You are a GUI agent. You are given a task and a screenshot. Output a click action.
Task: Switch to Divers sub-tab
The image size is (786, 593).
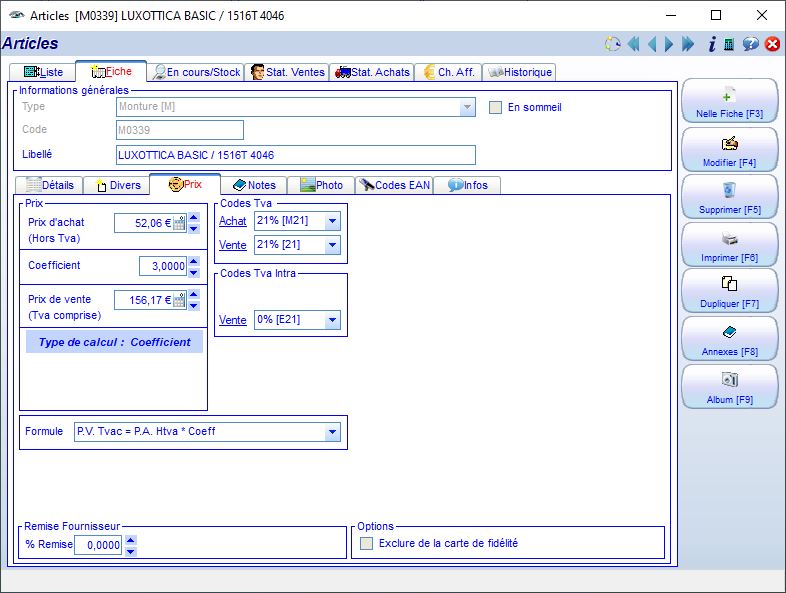pyautogui.click(x=116, y=185)
